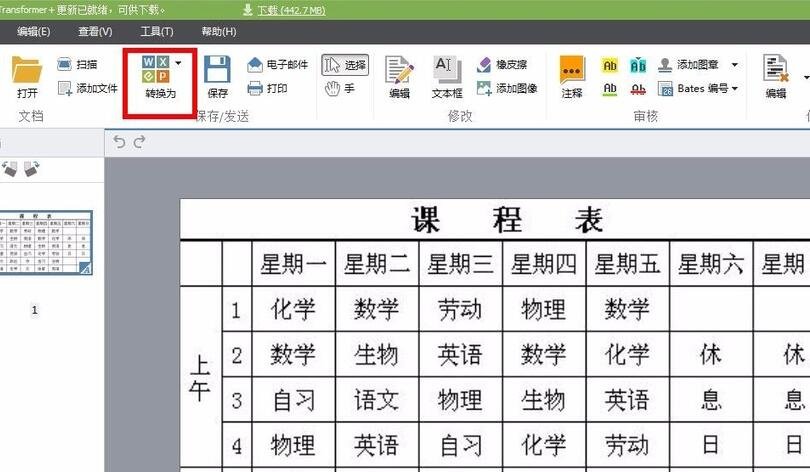
Task: Select page 1 thumbnail
Action: click(46, 242)
